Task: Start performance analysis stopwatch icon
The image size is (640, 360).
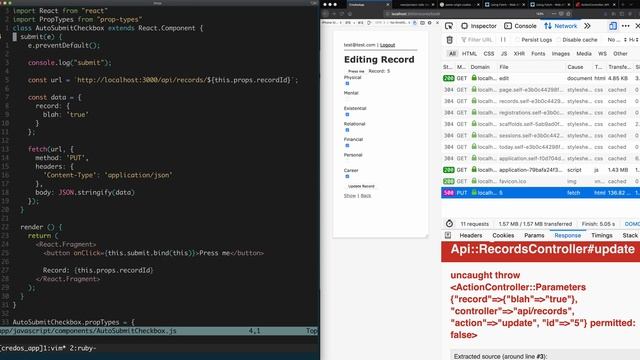Action: (449, 224)
